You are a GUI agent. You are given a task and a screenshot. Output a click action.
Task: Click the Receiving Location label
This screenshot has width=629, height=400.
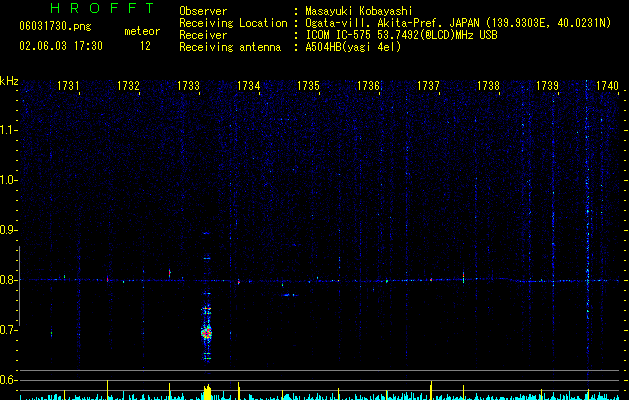(x=233, y=23)
